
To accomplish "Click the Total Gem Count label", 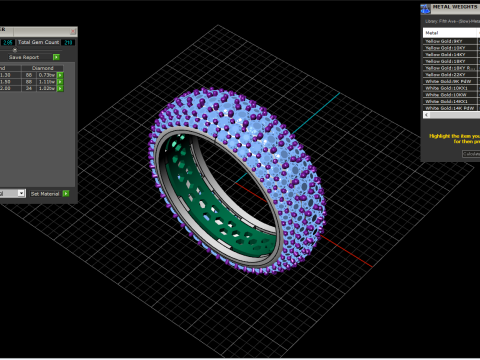I will 39,42.
